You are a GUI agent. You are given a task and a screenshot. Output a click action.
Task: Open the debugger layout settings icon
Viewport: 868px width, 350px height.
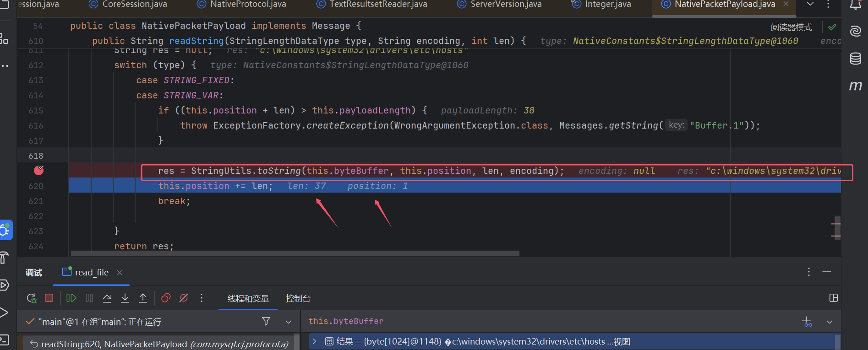[834, 298]
